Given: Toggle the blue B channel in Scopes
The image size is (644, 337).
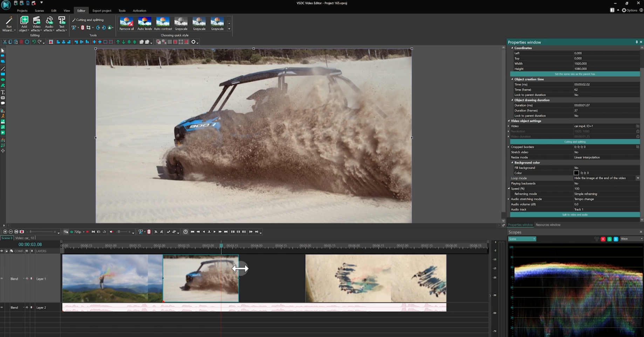Looking at the screenshot, I should (x=616, y=239).
